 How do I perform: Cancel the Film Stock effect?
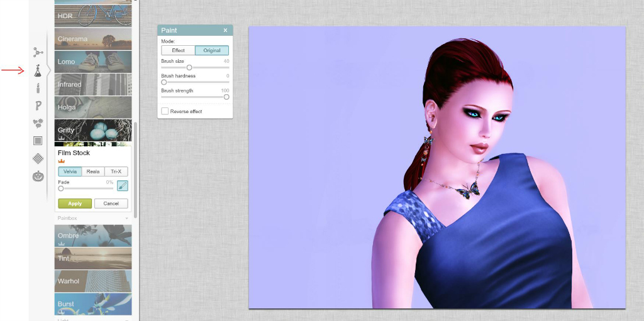tap(111, 204)
